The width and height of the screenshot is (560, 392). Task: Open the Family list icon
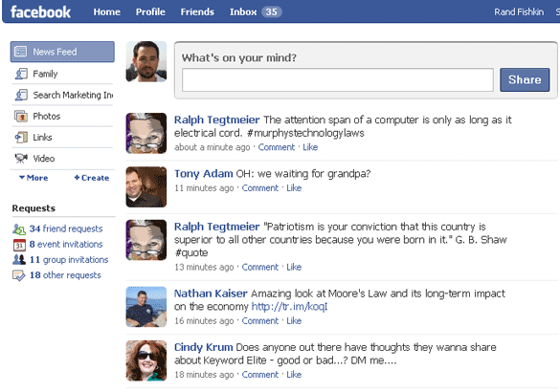(x=21, y=74)
